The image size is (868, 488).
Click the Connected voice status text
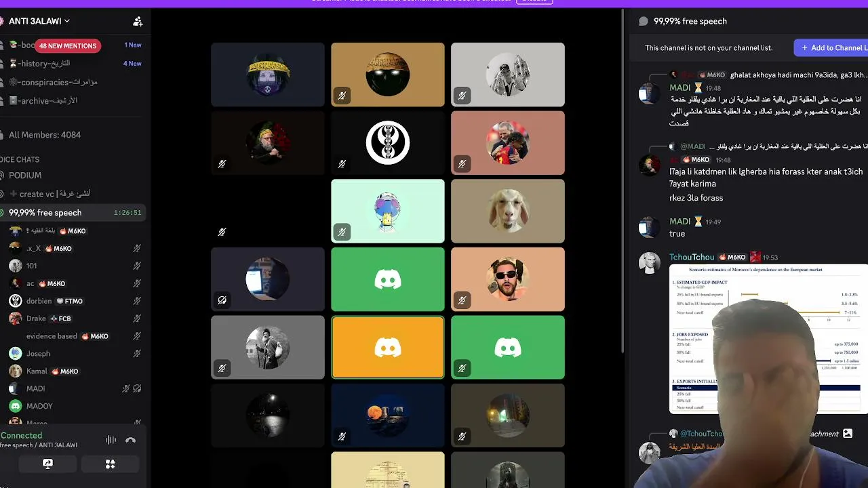pyautogui.click(x=21, y=436)
